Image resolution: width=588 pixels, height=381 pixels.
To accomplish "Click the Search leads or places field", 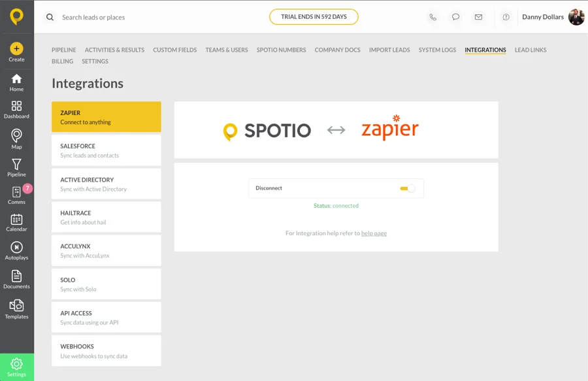I will pyautogui.click(x=93, y=17).
